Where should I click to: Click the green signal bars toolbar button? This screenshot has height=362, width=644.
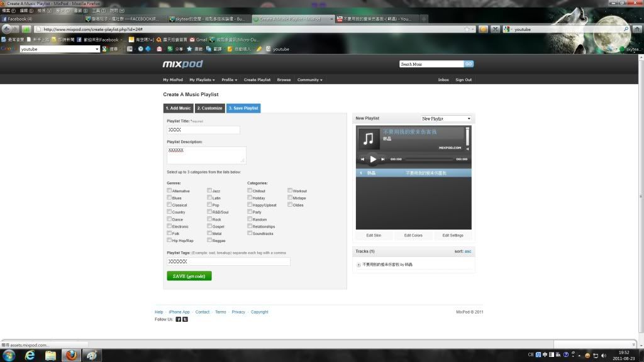coord(26,29)
